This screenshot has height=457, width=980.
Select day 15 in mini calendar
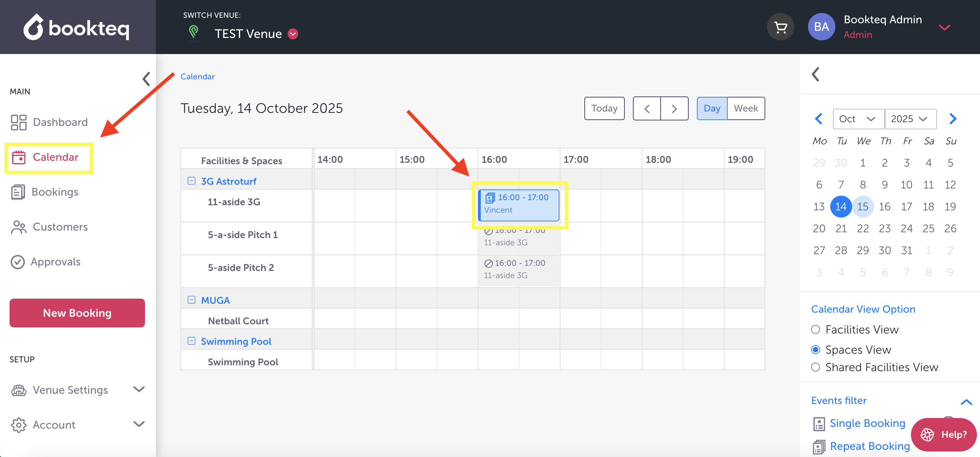(862, 207)
